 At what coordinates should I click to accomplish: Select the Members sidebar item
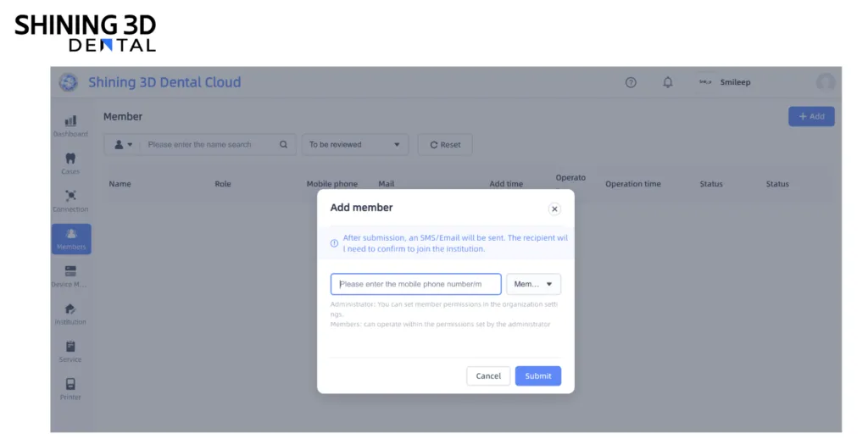[71, 239]
